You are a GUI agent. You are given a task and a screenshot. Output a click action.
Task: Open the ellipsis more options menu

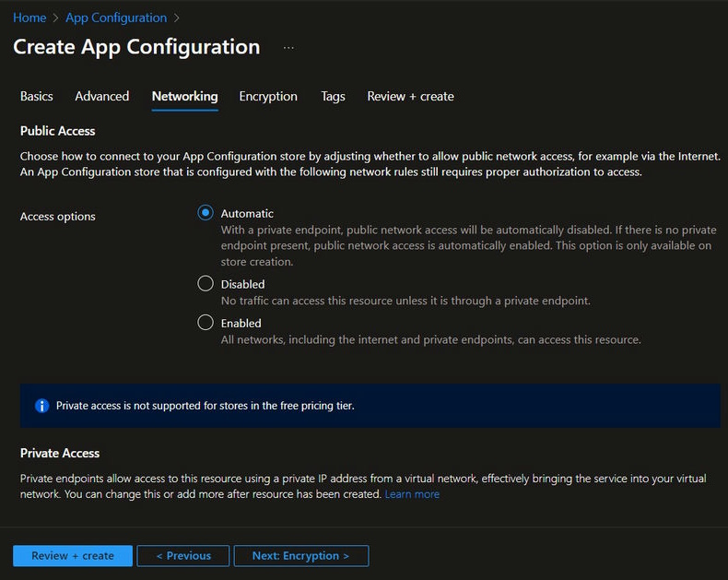point(288,47)
